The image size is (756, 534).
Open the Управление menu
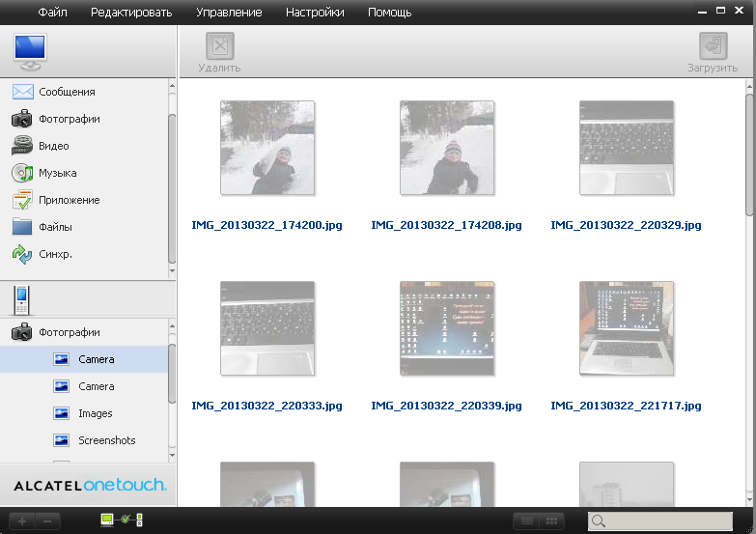click(229, 12)
